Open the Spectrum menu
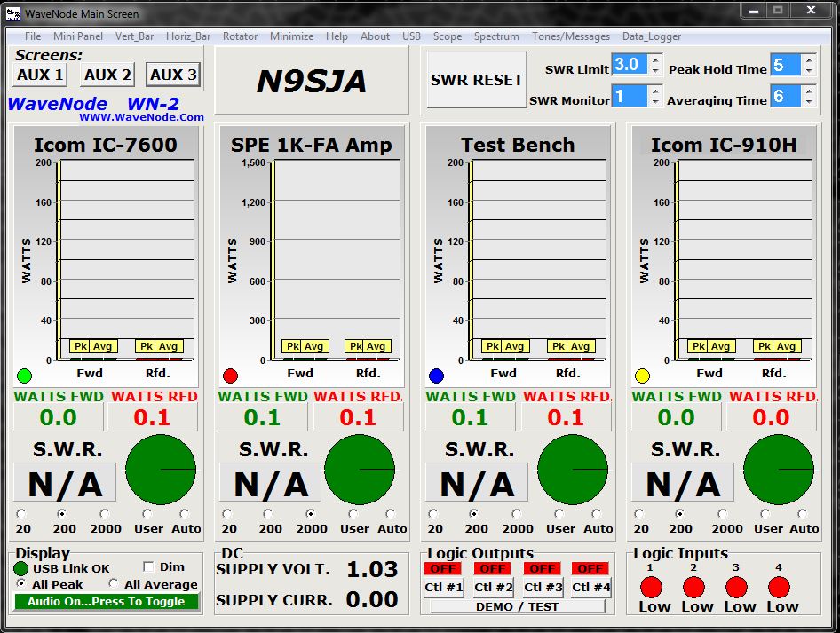The width and height of the screenshot is (840, 633). 496,36
